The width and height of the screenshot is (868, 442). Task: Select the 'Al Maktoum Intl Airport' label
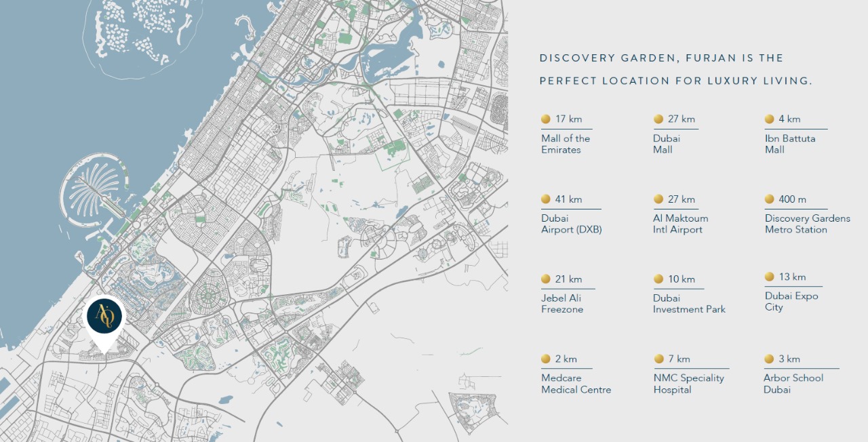pos(680,224)
